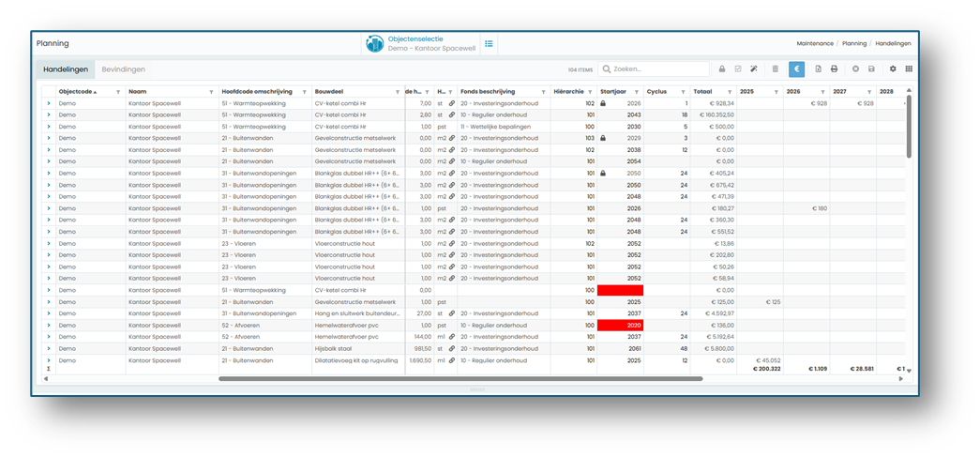Image resolution: width=980 pixels, height=457 pixels.
Task: Click the printer icon
Action: (834, 69)
